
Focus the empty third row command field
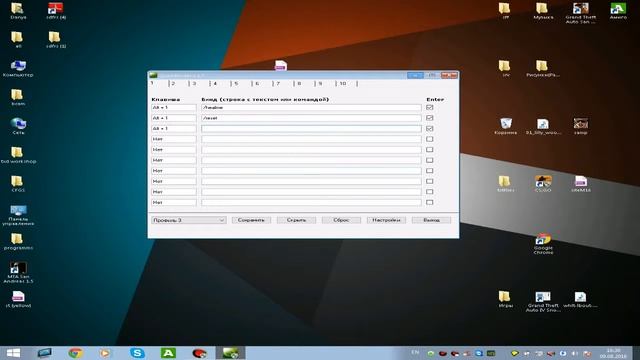pyautogui.click(x=311, y=129)
